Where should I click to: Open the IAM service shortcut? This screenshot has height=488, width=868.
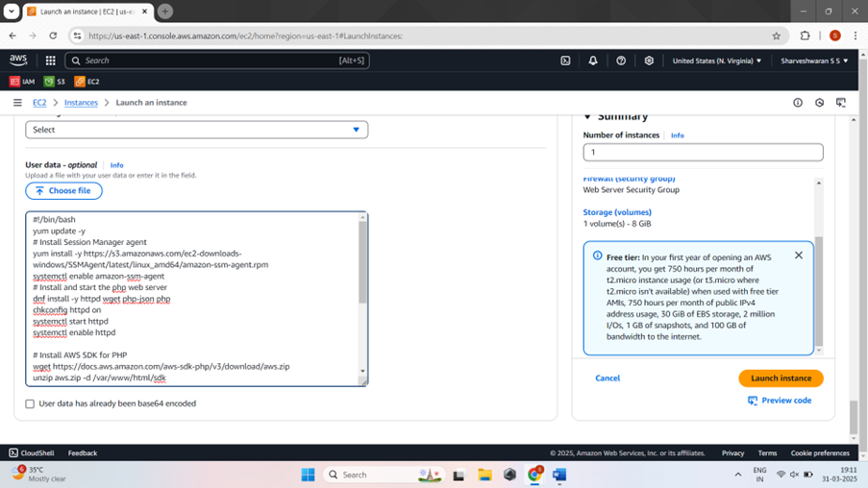point(22,82)
